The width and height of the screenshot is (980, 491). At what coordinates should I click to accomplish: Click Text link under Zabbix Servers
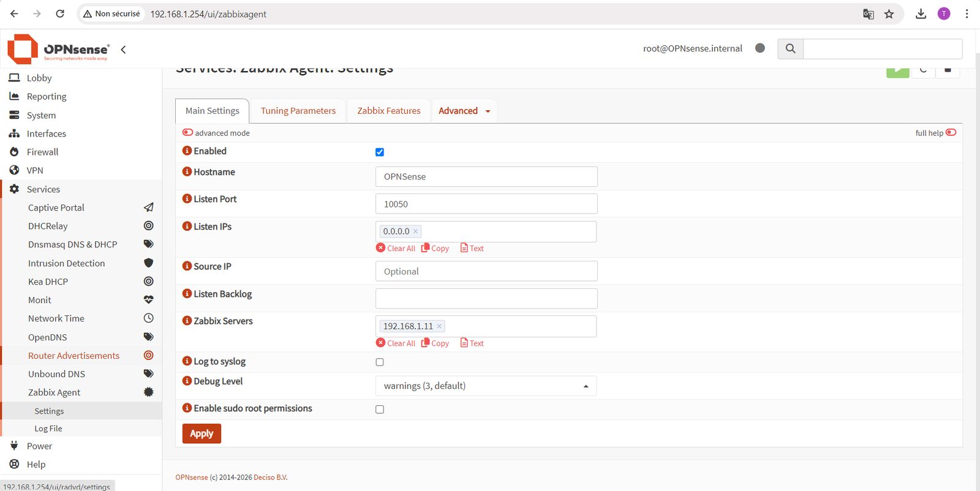472,343
